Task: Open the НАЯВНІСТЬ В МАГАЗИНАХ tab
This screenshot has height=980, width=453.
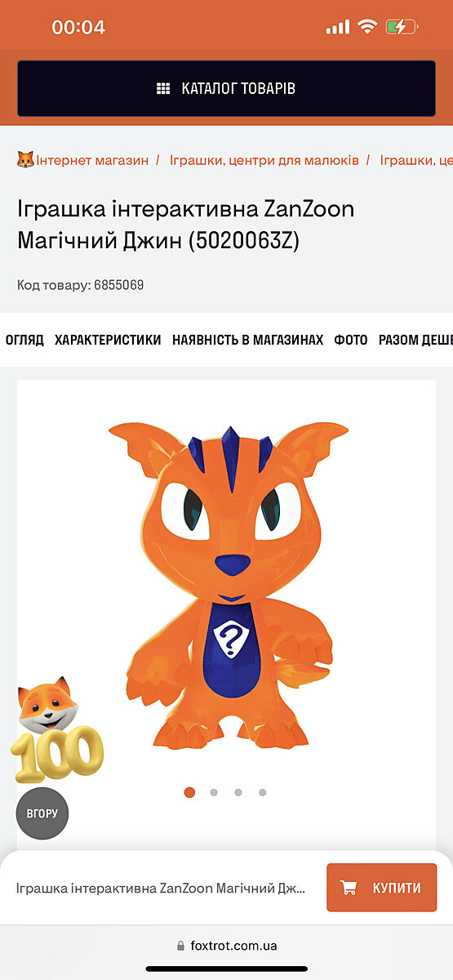Action: [x=247, y=340]
